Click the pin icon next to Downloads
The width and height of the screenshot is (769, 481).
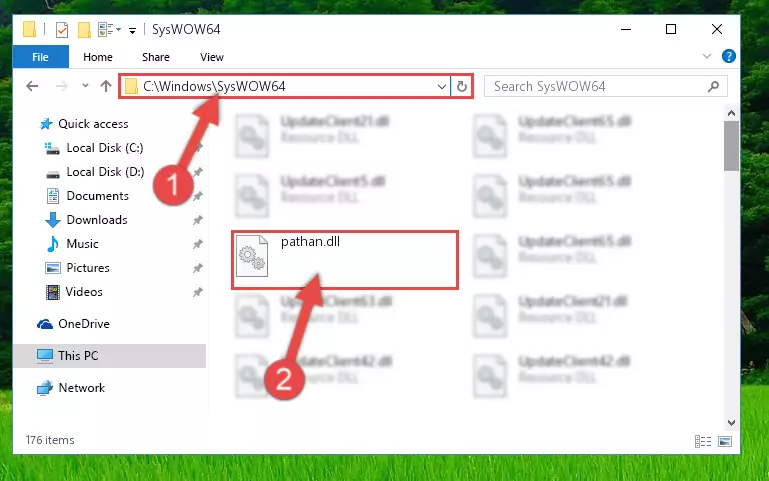(198, 220)
